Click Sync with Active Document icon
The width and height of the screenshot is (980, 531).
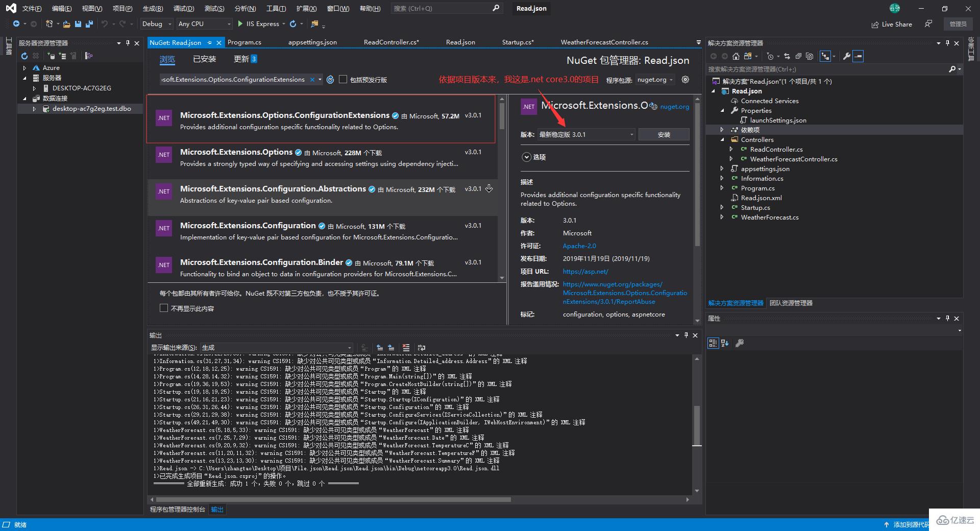[787, 56]
